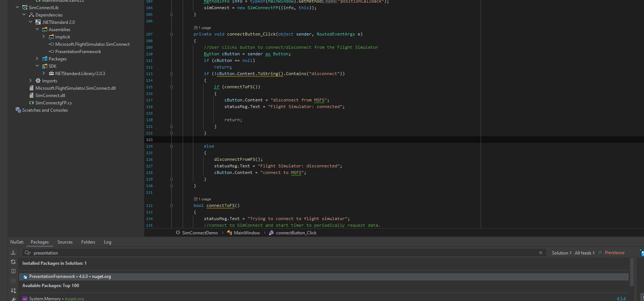The height and width of the screenshot is (301, 644).
Task: Click the green NuGet upgrade packages icon
Action: 13,252
